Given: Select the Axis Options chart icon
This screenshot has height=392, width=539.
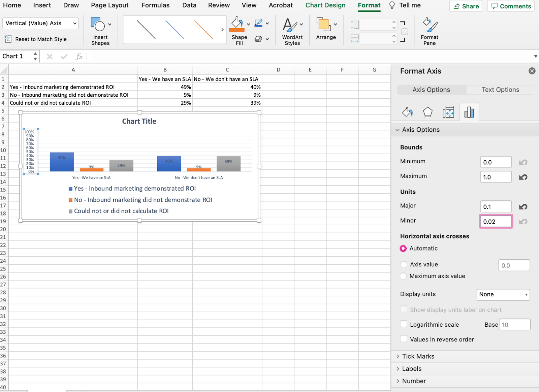Looking at the screenshot, I should (x=469, y=112).
